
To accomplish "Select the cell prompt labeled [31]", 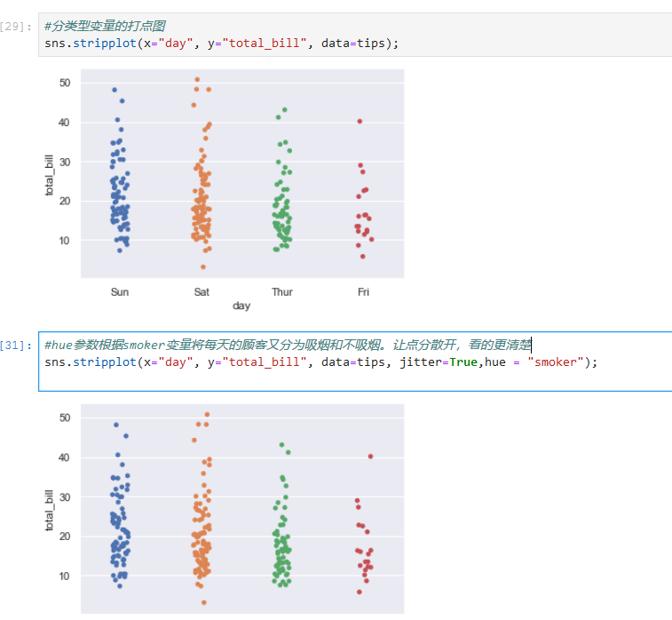I will coord(16,346).
